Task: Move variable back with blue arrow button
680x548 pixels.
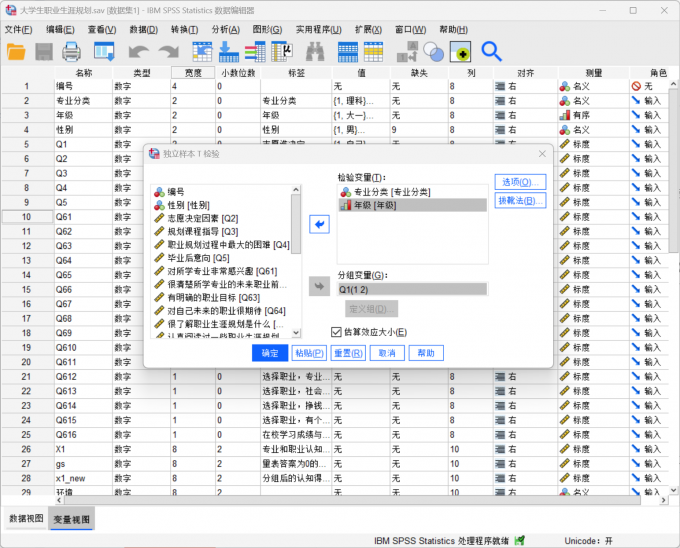Action: 319,224
